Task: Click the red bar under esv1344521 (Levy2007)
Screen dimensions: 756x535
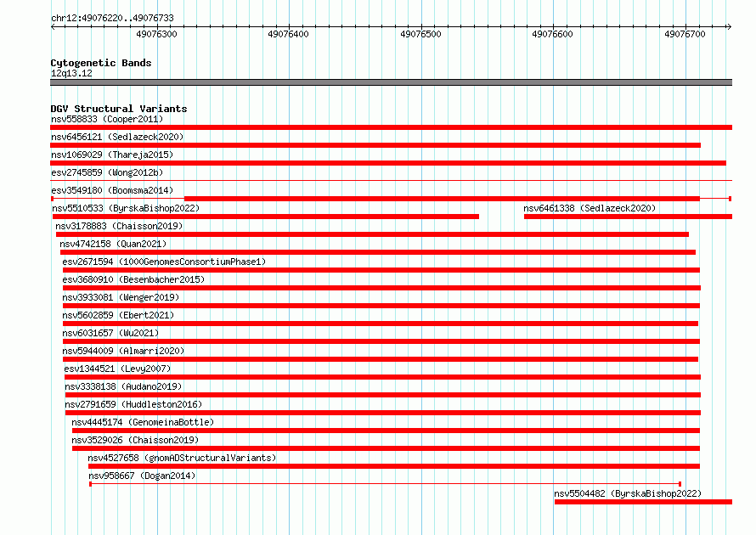Action: click(382, 377)
